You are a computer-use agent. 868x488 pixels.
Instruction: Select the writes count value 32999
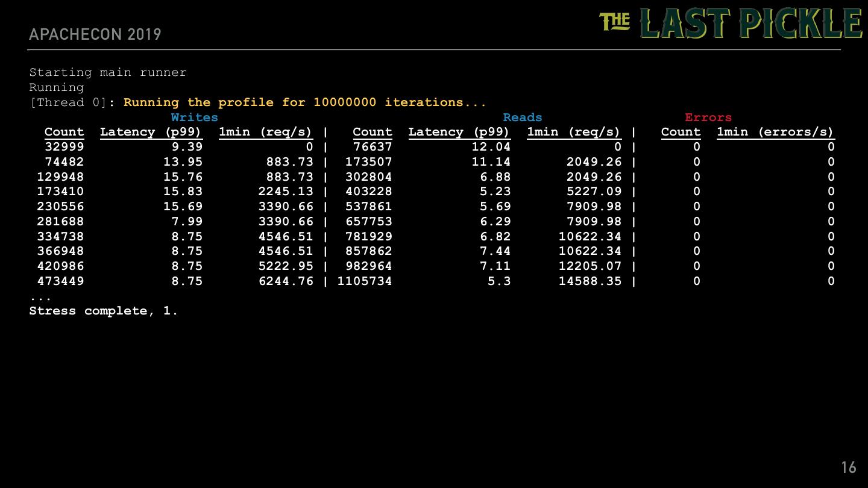coord(64,146)
